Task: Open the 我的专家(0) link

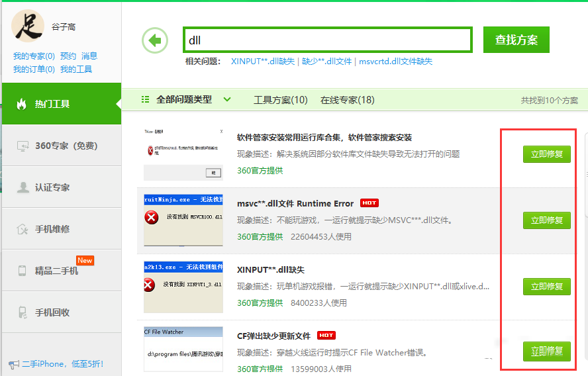Action: coord(34,56)
